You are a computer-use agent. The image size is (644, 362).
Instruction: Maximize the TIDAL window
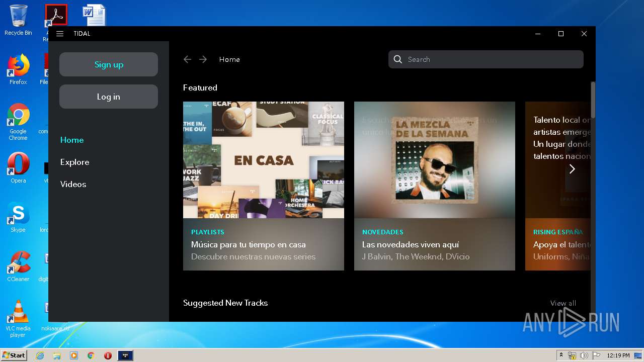coord(561,34)
